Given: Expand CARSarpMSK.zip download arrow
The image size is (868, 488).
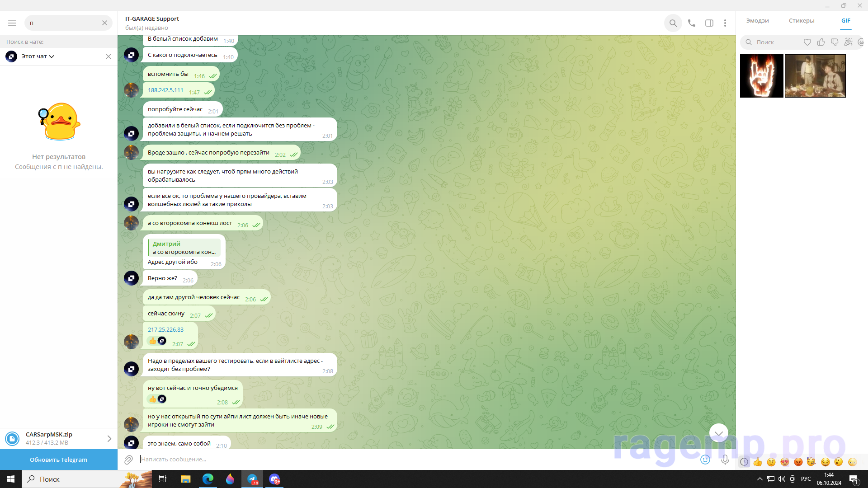Looking at the screenshot, I should [109, 439].
